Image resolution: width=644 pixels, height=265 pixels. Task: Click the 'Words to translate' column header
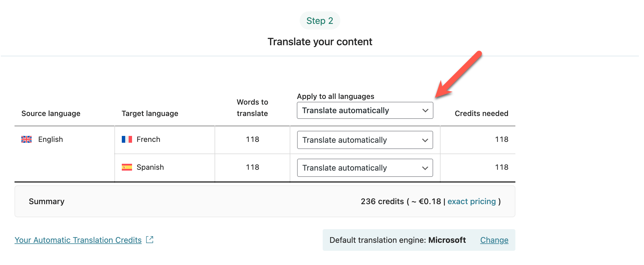tap(252, 108)
